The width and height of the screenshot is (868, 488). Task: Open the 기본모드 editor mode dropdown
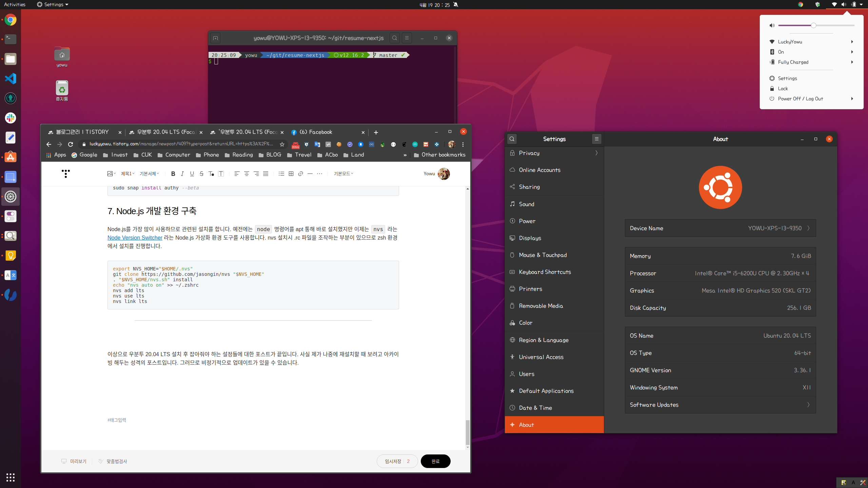pos(343,174)
